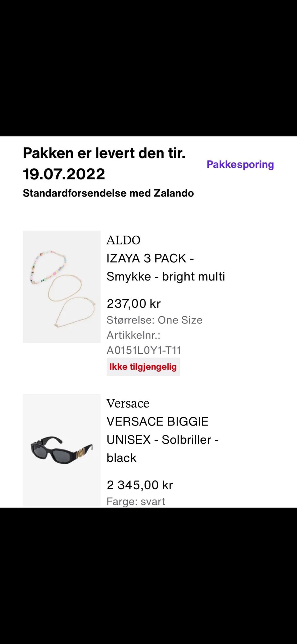
Task: Select the Standardforsendelse med Zalando text
Action: (108, 193)
